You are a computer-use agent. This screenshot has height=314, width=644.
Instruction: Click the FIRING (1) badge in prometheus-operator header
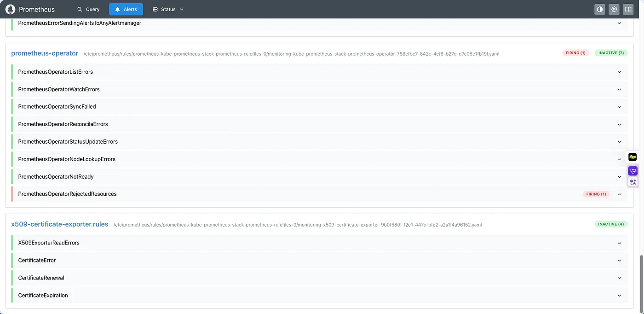coord(575,53)
